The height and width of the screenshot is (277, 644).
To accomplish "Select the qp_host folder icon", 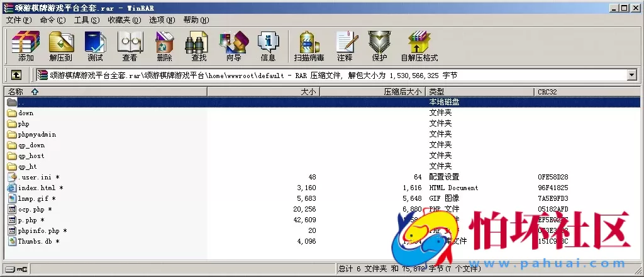I will click(x=12, y=155).
